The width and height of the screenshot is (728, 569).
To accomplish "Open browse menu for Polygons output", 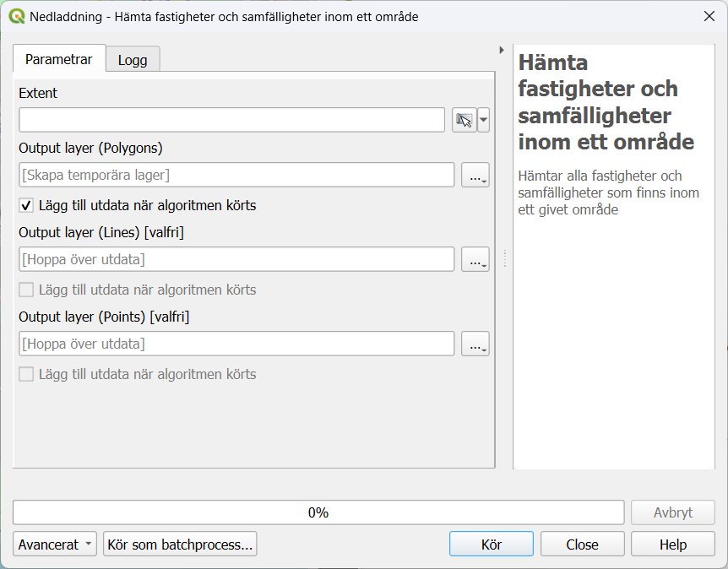I will click(x=475, y=175).
